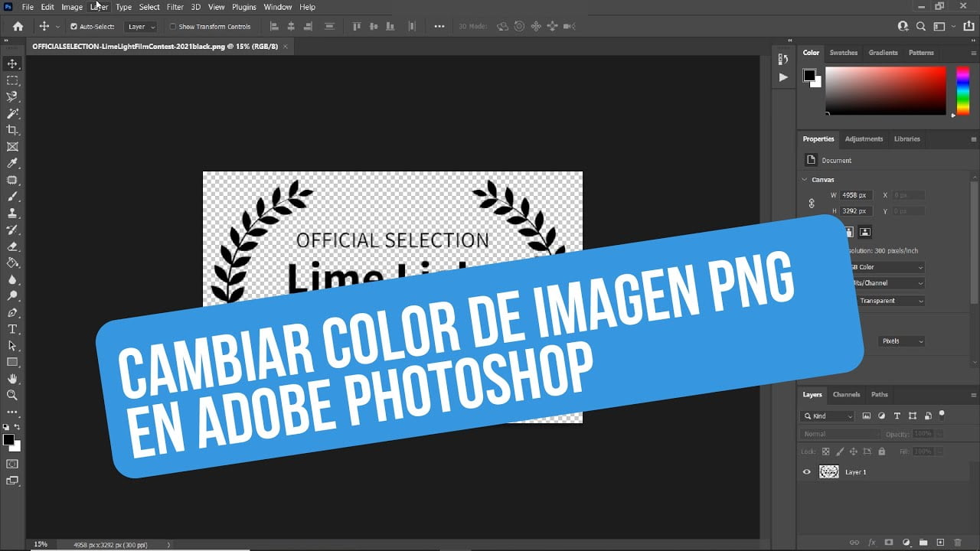Select the Frame tool
Screen dimensions: 980x551
pos(12,147)
